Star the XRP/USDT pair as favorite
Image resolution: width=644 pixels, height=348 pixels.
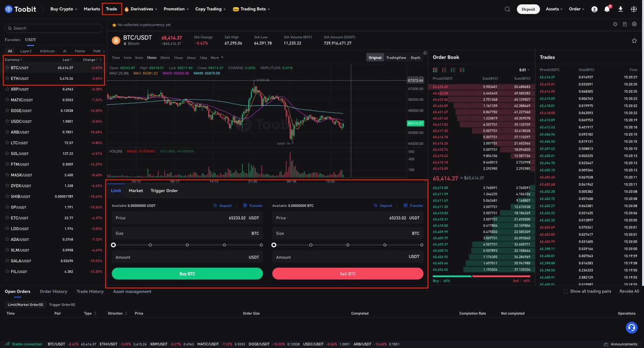pos(7,89)
